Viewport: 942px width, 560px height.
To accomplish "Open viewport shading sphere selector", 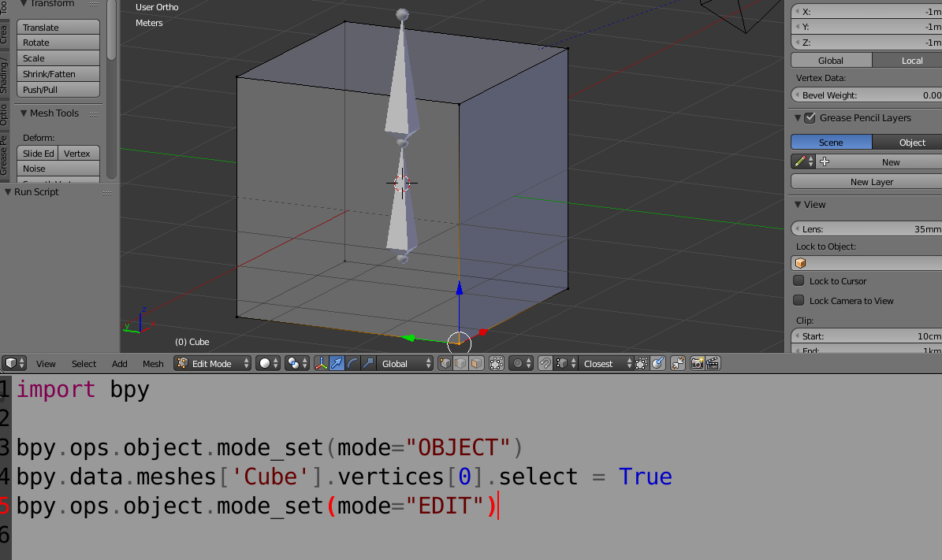I will click(268, 364).
